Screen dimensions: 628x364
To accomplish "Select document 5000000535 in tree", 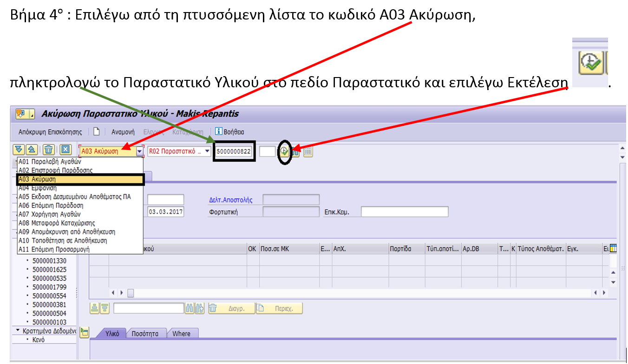I will [x=49, y=278].
